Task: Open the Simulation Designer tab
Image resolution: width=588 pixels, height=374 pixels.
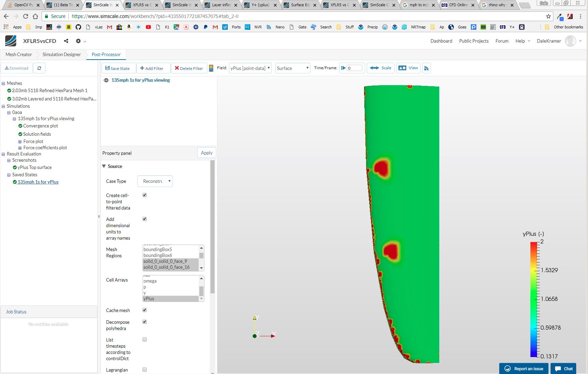Action: click(x=61, y=54)
